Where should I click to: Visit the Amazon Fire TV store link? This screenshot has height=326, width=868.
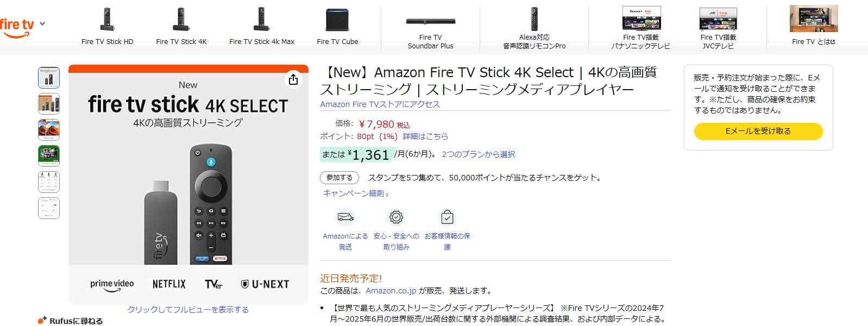tap(380, 104)
